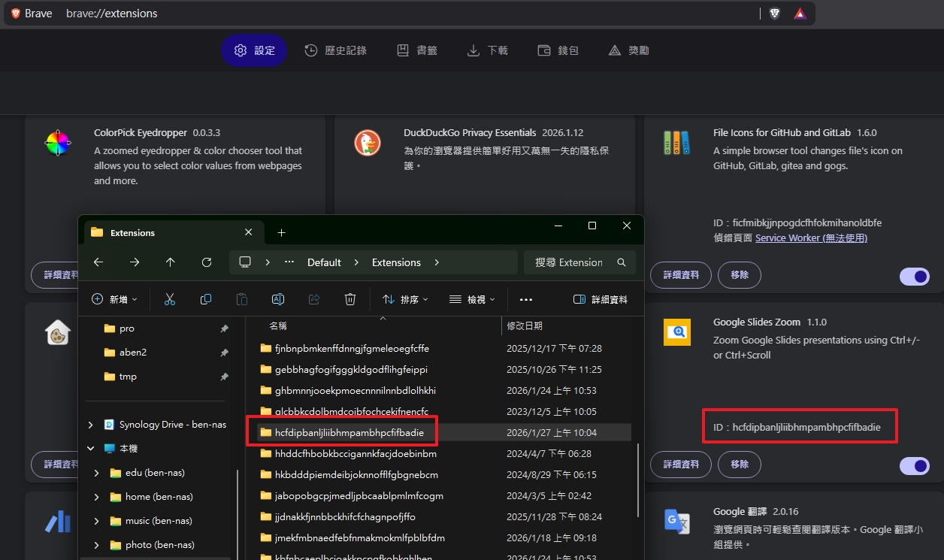
Task: Open the 新增 (New) dropdown in Explorer
Action: (x=115, y=299)
